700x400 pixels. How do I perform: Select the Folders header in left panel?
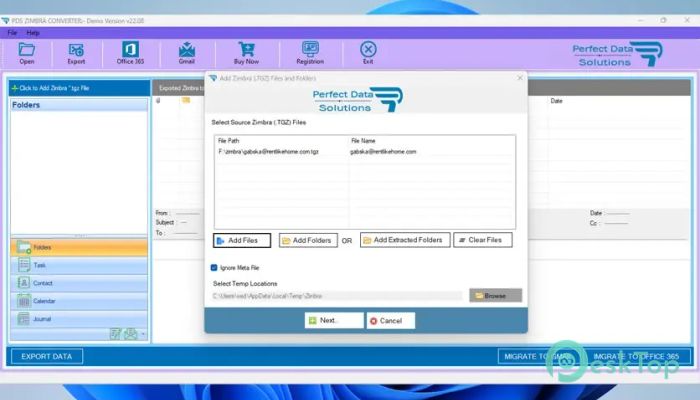[x=79, y=105]
